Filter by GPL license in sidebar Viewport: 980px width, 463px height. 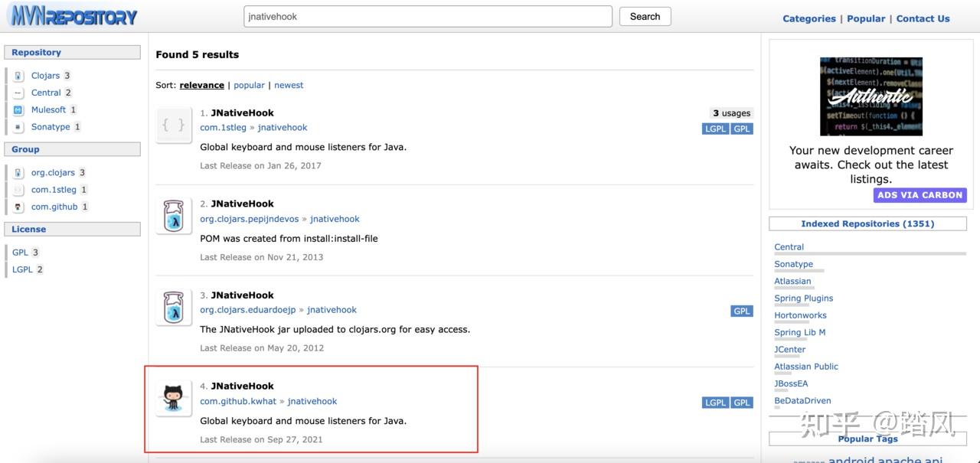[x=20, y=253]
